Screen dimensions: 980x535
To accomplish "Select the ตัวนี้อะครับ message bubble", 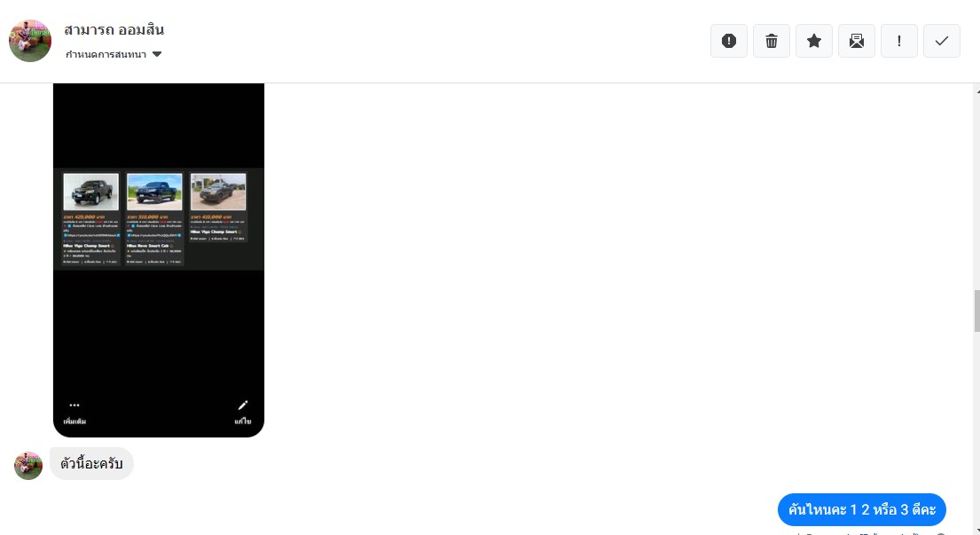I will coord(91,464).
